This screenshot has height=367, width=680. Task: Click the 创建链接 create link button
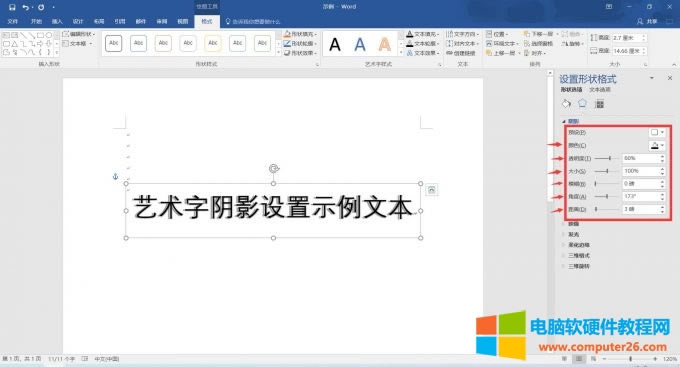click(x=461, y=53)
